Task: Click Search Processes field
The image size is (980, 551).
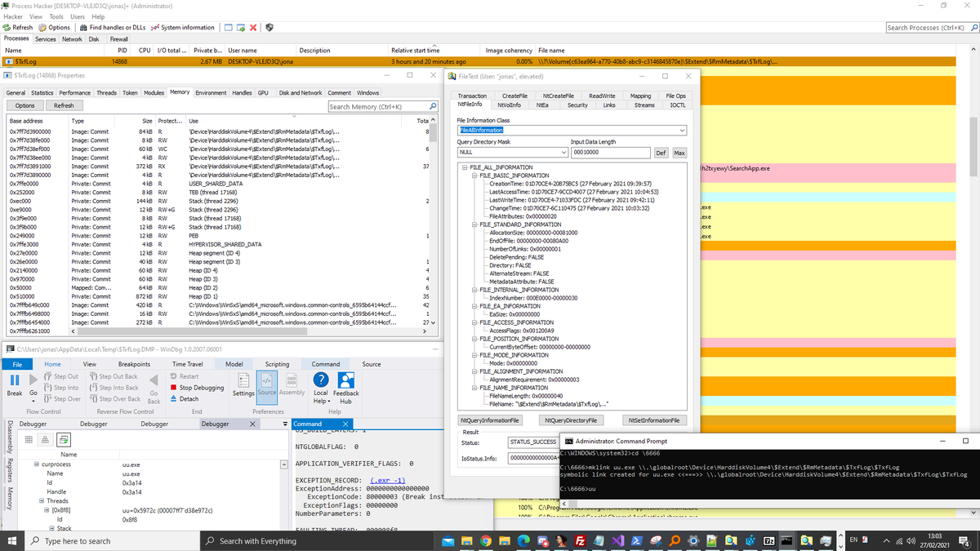Action: pos(931,28)
